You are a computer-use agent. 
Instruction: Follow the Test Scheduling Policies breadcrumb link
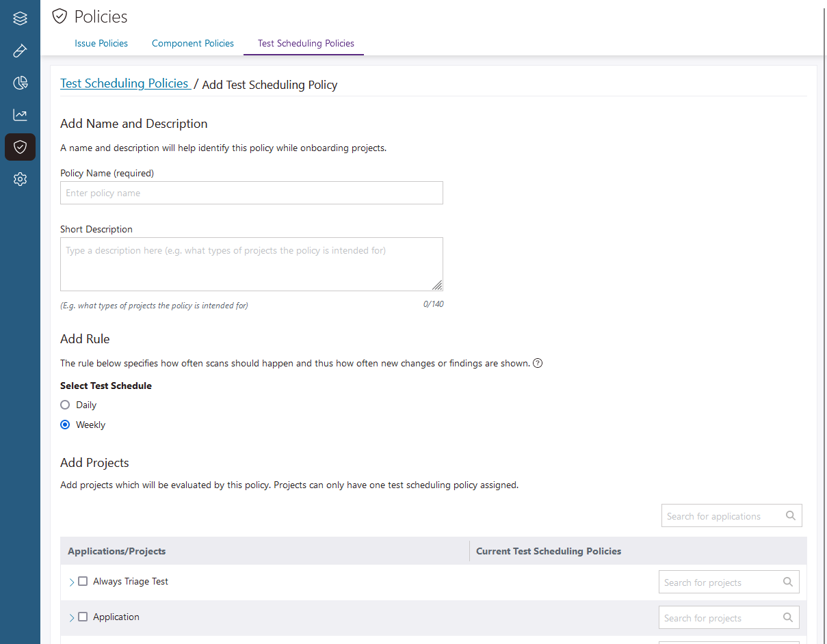pos(124,83)
